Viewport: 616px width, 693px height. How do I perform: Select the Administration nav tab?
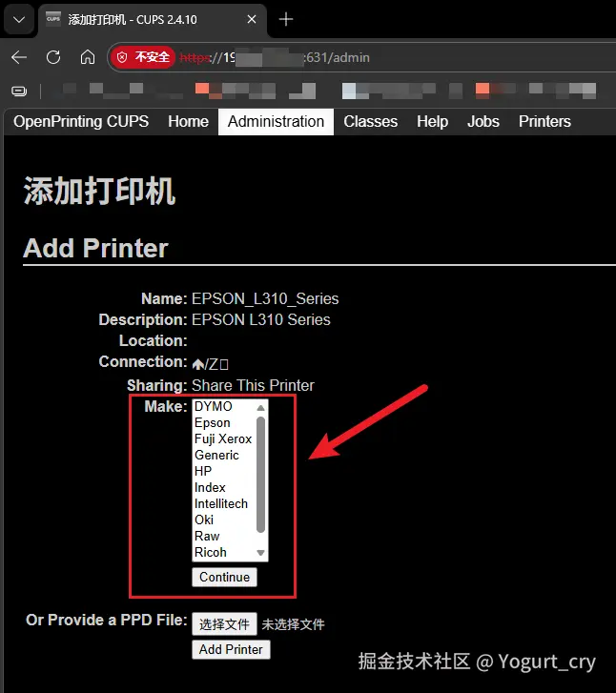coord(276,122)
